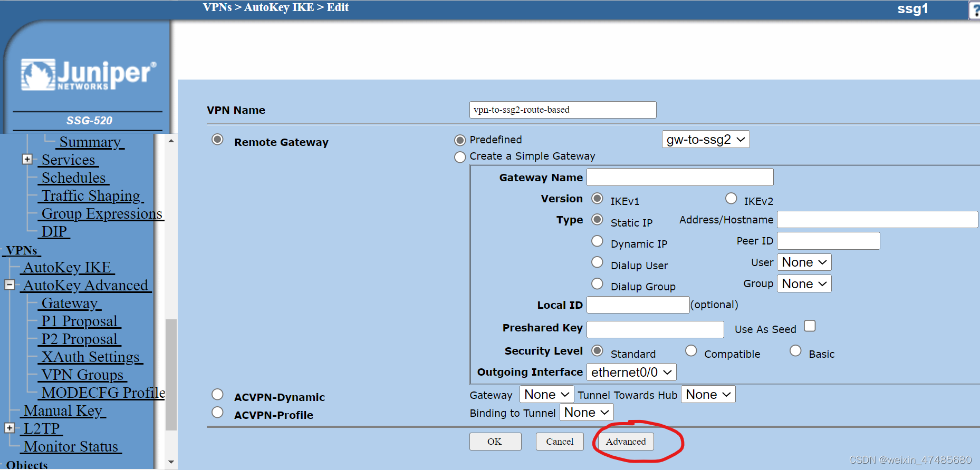The width and height of the screenshot is (980, 470).
Task: Open Outgoing Interface ethernet0/0 dropdown
Action: [x=631, y=372]
